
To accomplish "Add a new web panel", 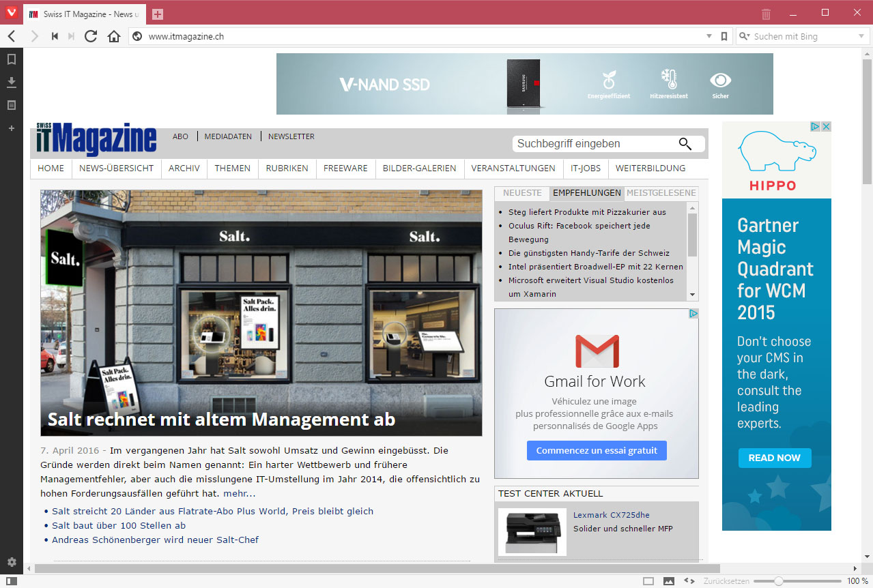I will 12,128.
